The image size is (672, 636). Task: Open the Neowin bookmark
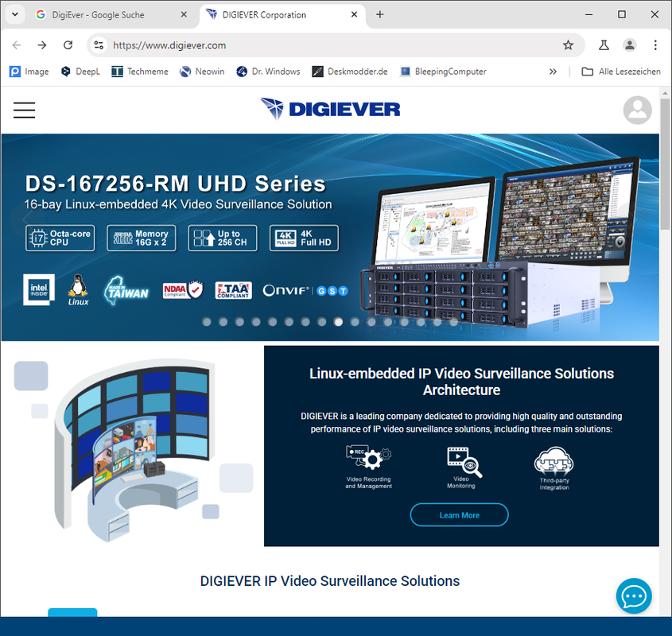[202, 72]
